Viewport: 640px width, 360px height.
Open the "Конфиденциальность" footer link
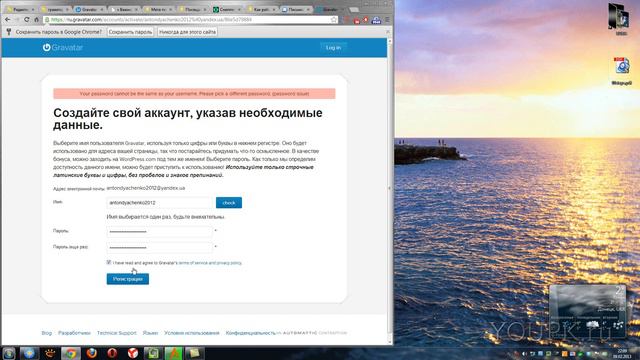pos(251,333)
